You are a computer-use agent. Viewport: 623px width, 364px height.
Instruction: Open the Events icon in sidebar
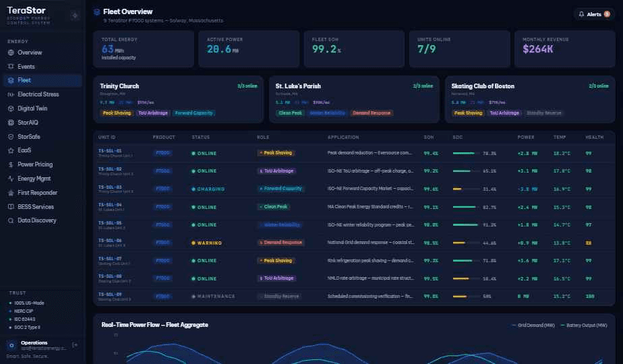[11, 66]
